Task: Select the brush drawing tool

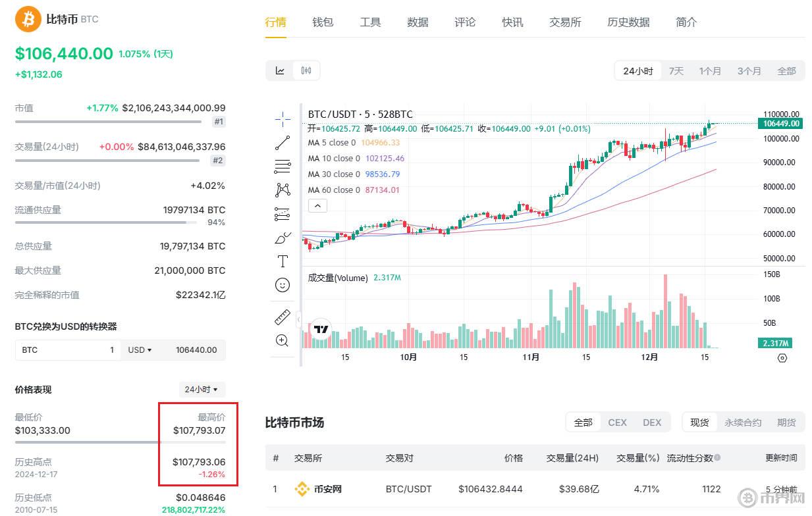Action: click(x=283, y=238)
